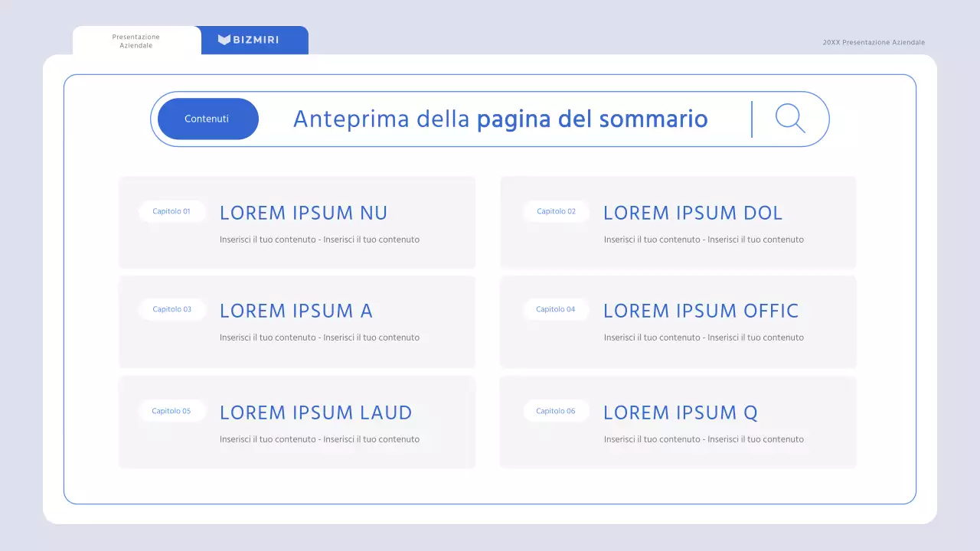Click the Capitolo 02 pill badge
This screenshot has width=980, height=551.
click(x=556, y=211)
